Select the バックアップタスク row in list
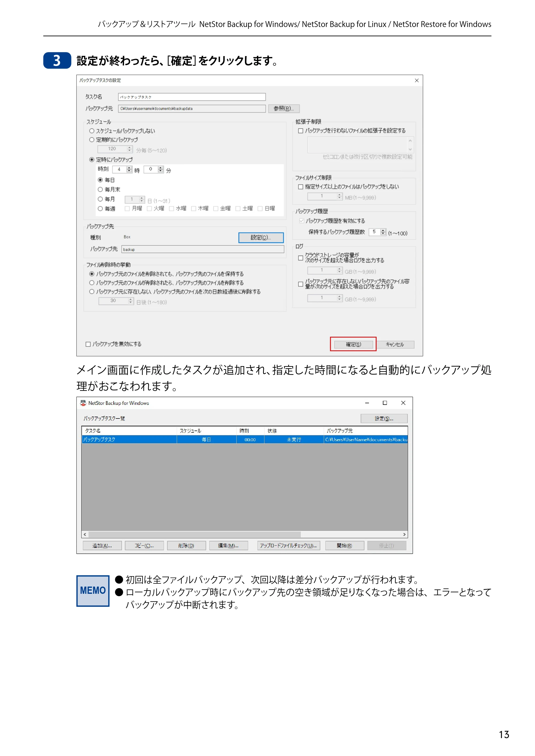 (x=244, y=439)
